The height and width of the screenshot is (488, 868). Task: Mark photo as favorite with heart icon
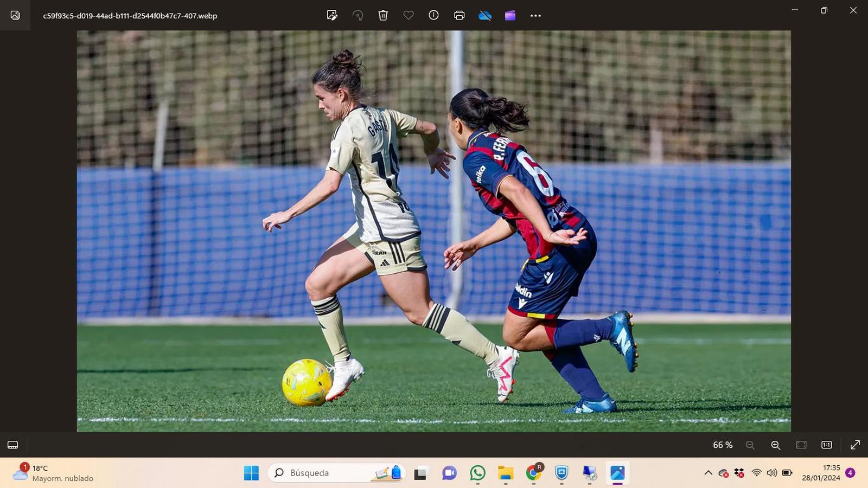(x=409, y=16)
